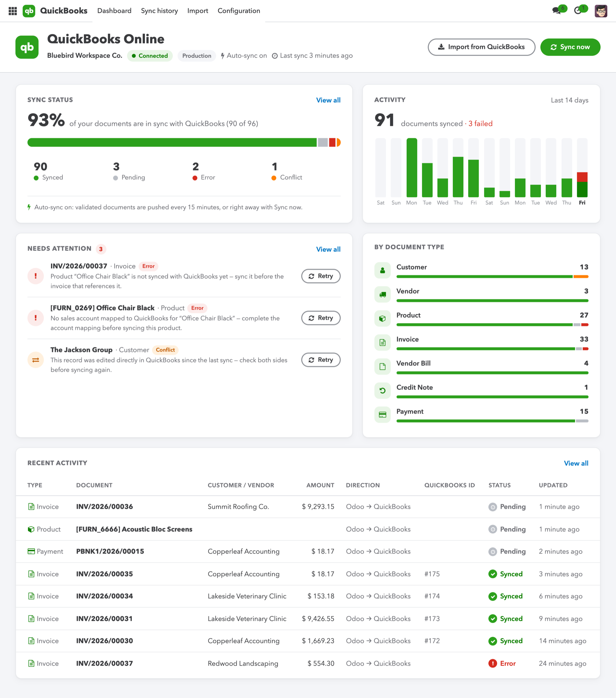Click QuickBooks ID #175
Image resolution: width=616 pixels, height=698 pixels.
tap(432, 574)
